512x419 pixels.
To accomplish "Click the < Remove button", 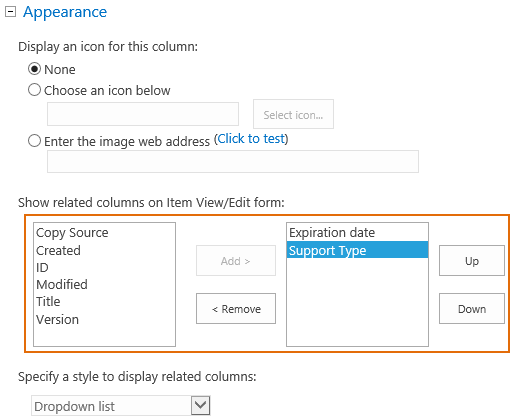I will click(x=236, y=309).
